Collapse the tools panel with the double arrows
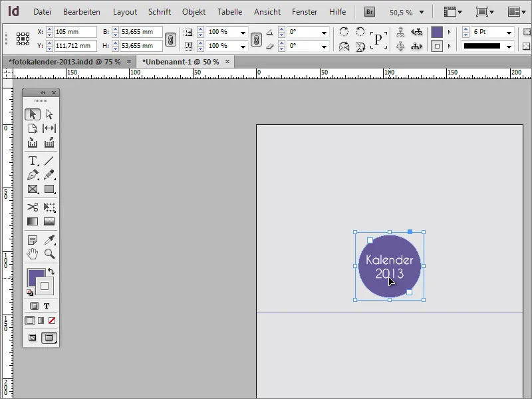 coord(44,92)
